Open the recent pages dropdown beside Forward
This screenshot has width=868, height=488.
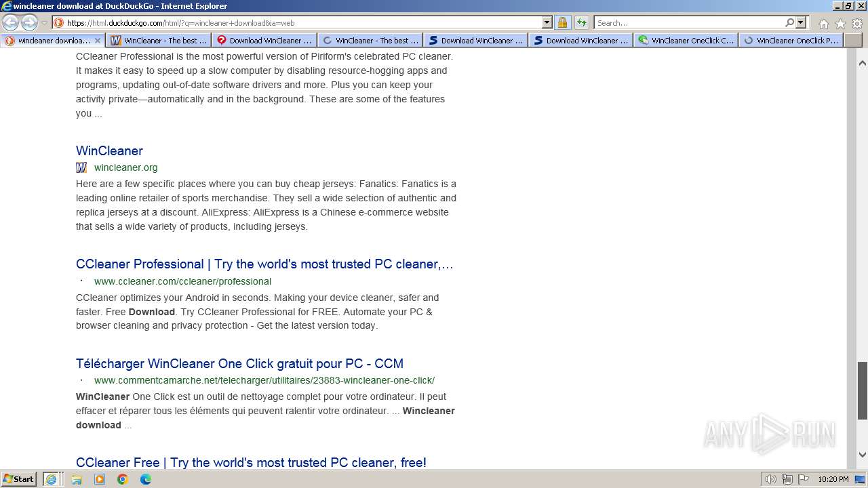pos(44,23)
